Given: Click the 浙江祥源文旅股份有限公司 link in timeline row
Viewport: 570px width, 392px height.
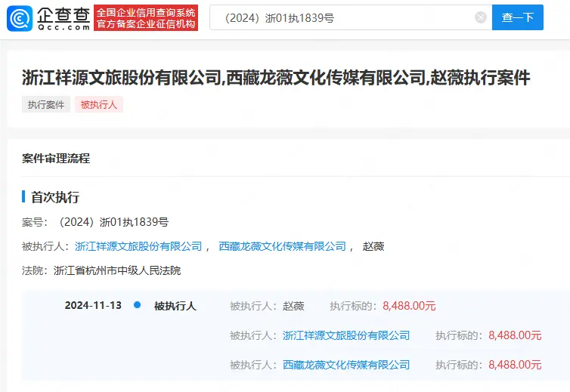Looking at the screenshot, I should click(x=346, y=335).
